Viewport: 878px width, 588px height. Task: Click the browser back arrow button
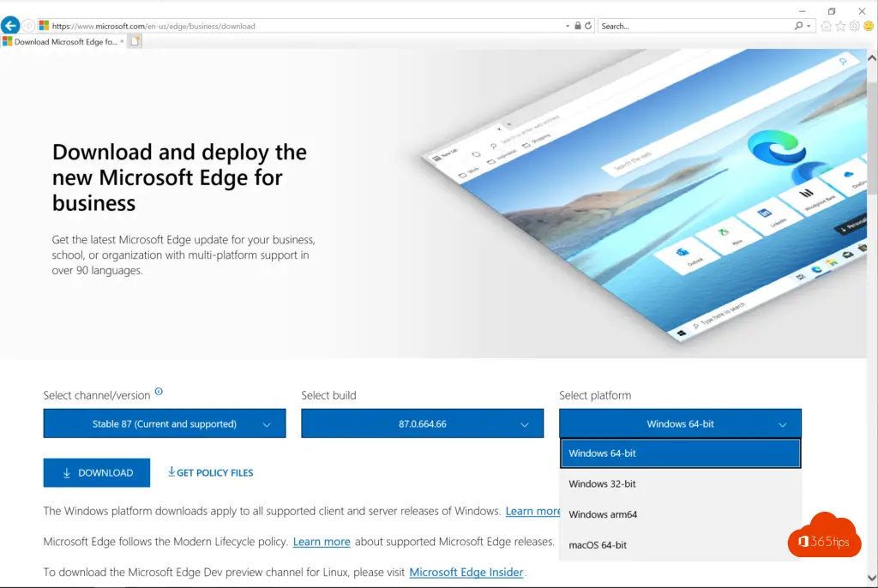pyautogui.click(x=10, y=26)
